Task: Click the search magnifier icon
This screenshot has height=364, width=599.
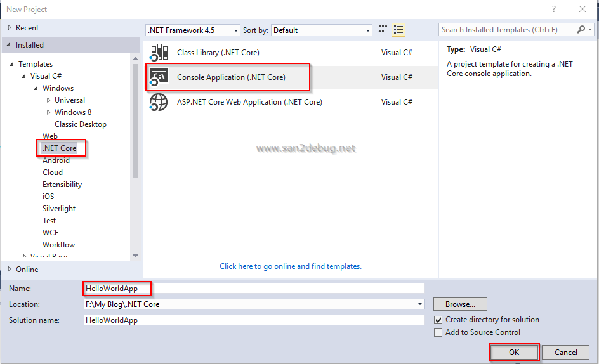Action: [581, 29]
